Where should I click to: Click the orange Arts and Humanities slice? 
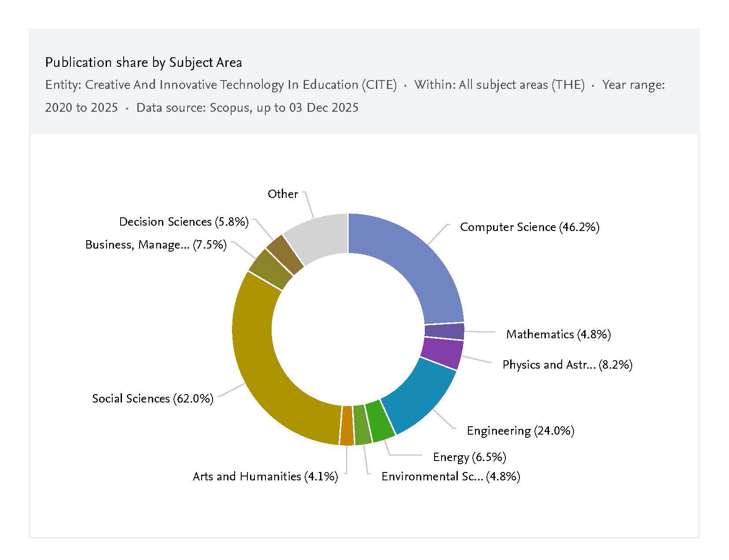[x=347, y=426]
